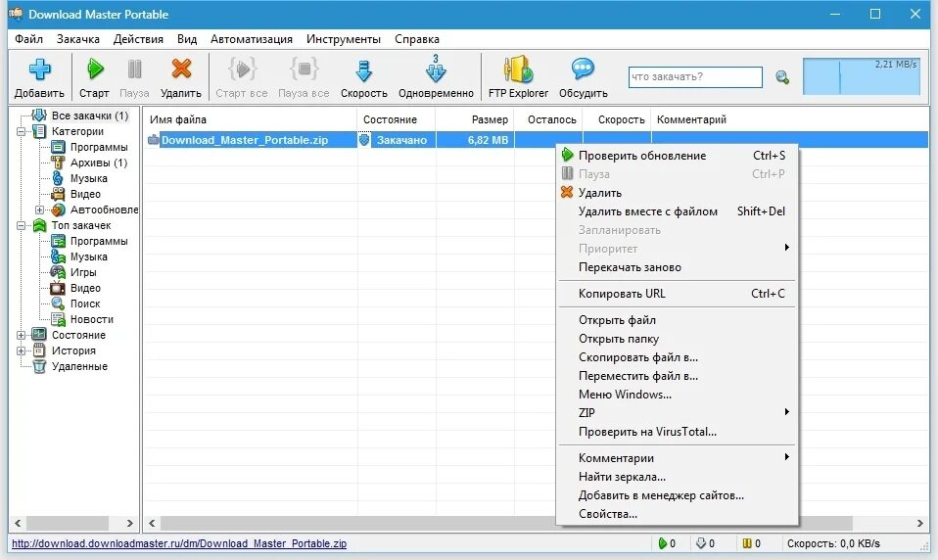Screen dimensions: 938x560
Task: Select the Видео category under Категории
Action: (85, 194)
